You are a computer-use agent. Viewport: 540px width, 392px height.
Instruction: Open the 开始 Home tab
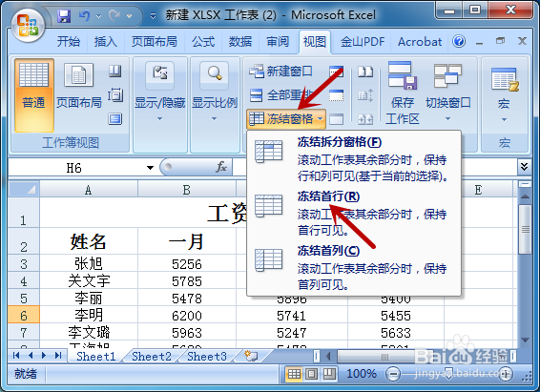point(68,42)
